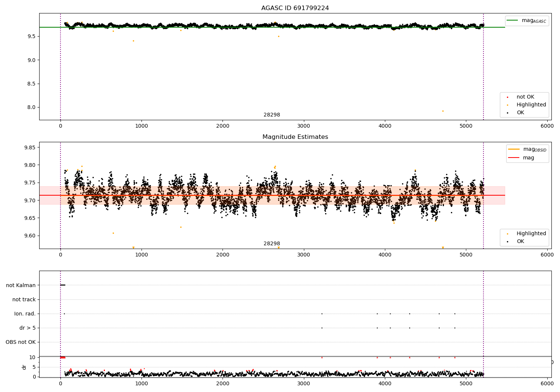Click the 9.5 y-axis tick label of the top plot

pyautogui.click(x=31, y=36)
